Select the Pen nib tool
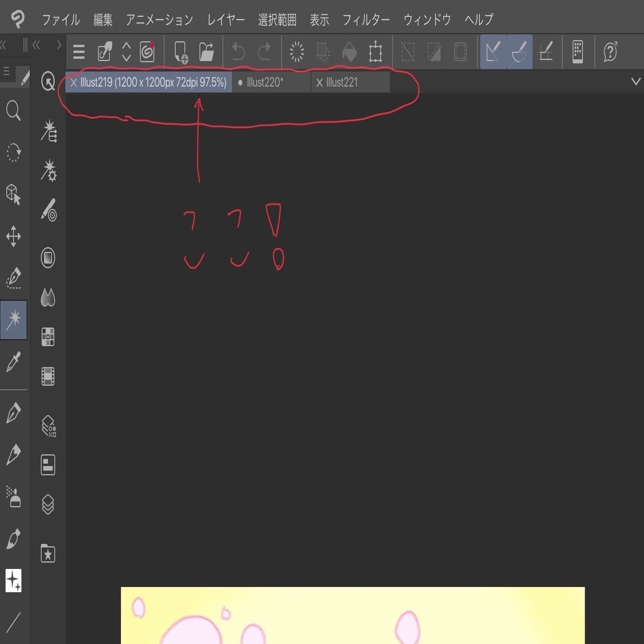The image size is (644, 644). point(13,413)
